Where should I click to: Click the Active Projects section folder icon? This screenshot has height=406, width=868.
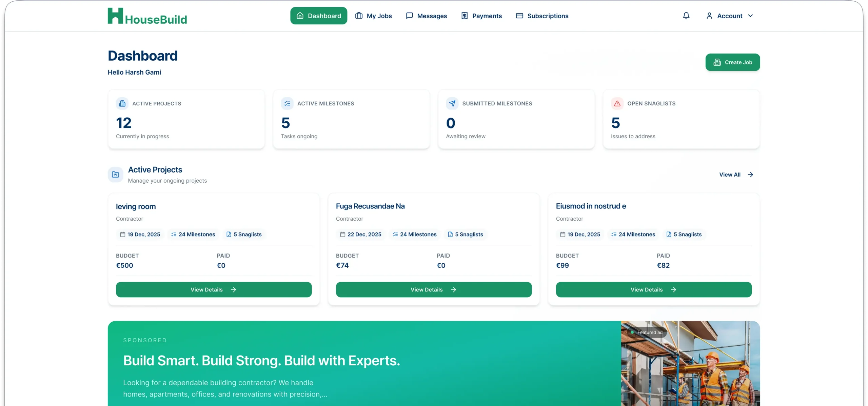coord(115,175)
